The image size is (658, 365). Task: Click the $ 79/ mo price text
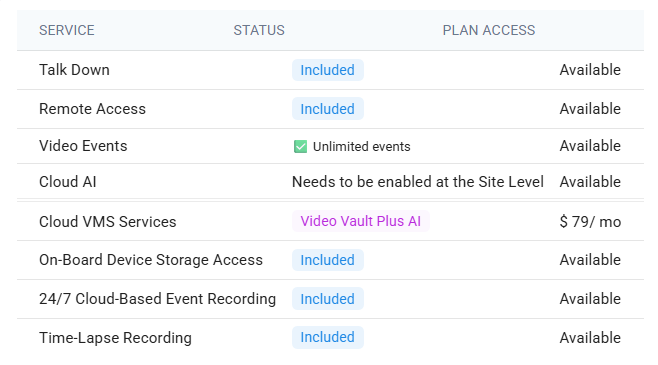[590, 222]
